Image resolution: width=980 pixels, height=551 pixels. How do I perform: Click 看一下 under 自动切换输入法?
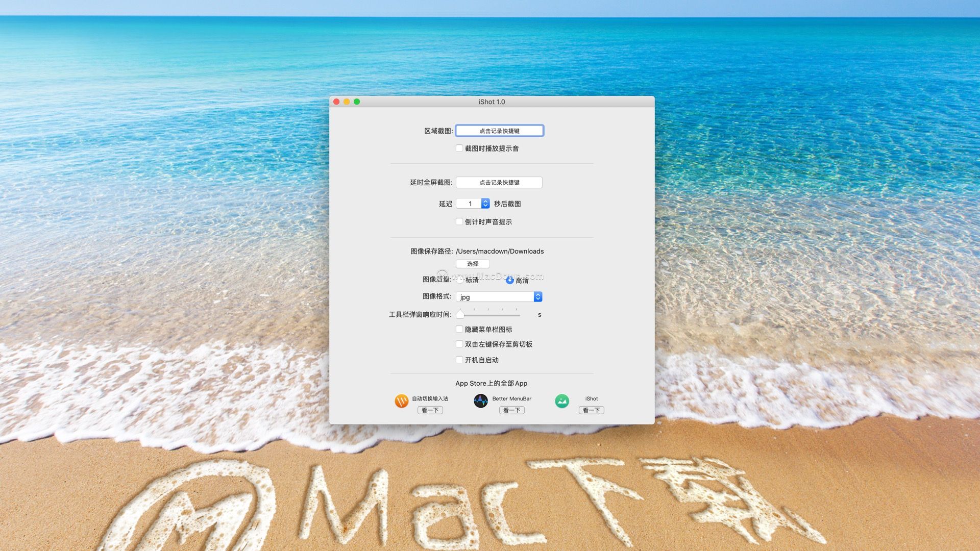pyautogui.click(x=430, y=410)
